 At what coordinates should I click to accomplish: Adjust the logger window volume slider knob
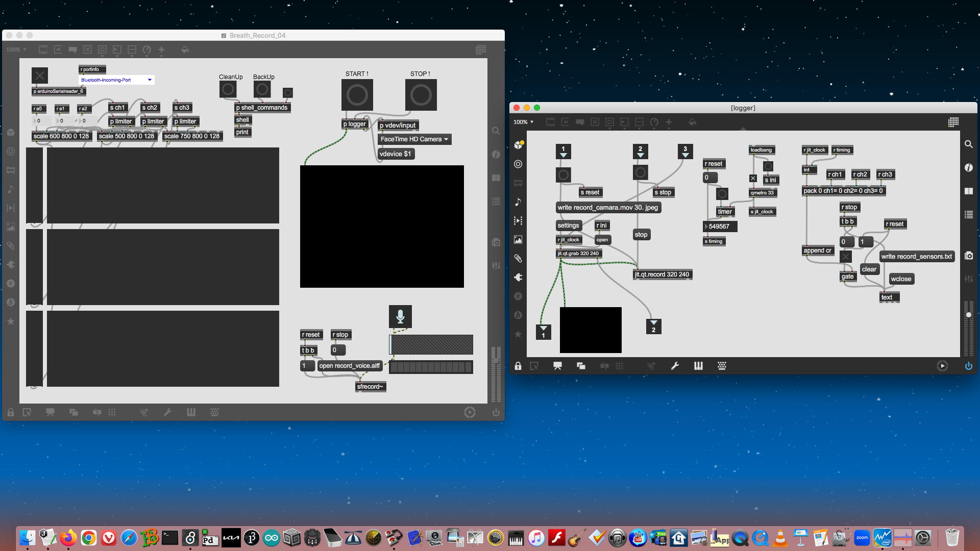968,315
